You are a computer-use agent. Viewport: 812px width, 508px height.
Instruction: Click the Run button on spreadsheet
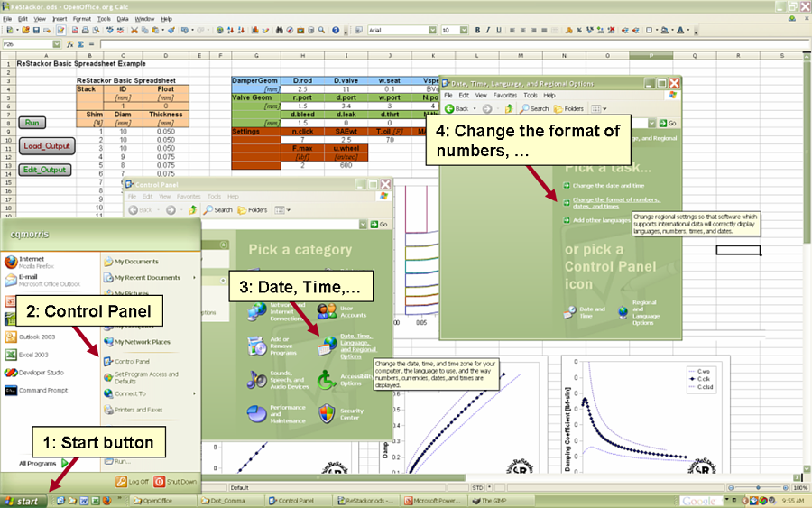pyautogui.click(x=32, y=123)
